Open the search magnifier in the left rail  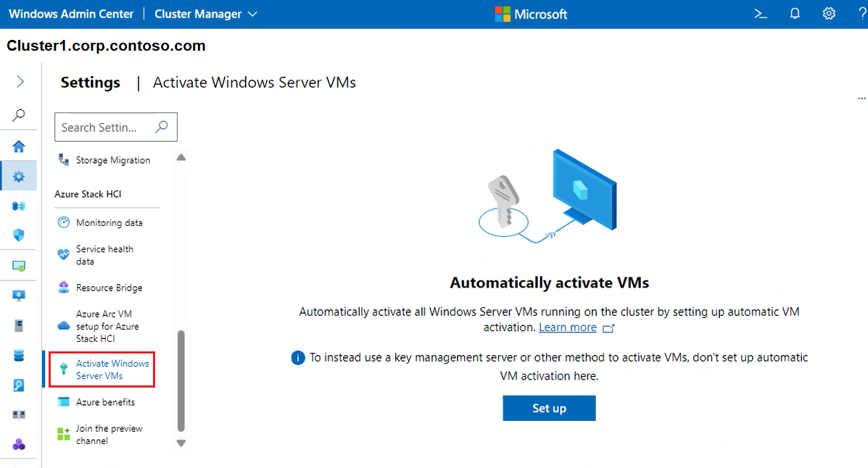[19, 114]
